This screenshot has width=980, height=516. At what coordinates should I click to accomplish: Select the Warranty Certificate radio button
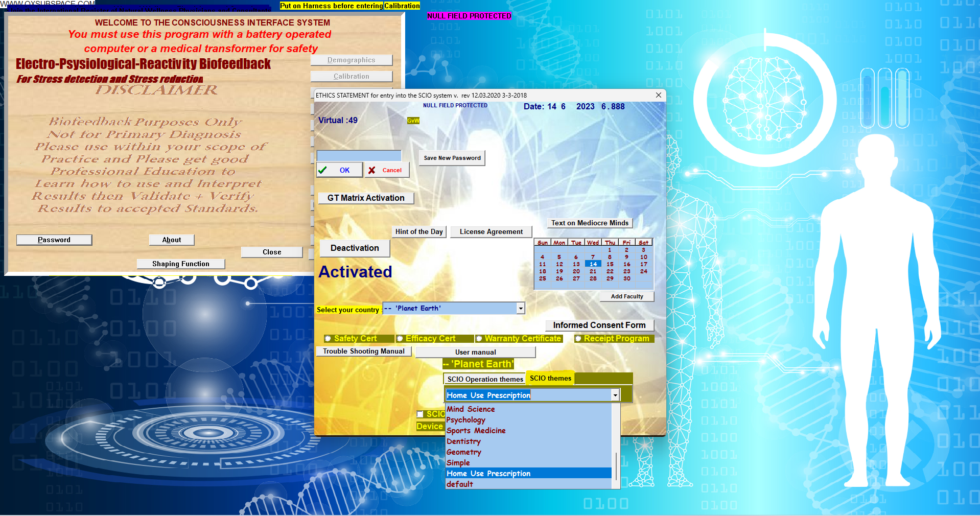pyautogui.click(x=479, y=339)
